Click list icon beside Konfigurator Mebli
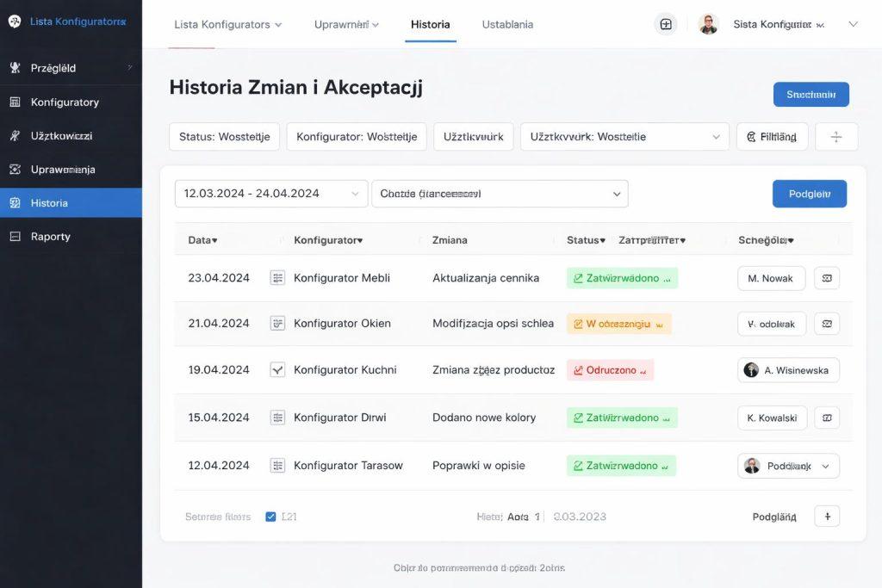 click(277, 277)
